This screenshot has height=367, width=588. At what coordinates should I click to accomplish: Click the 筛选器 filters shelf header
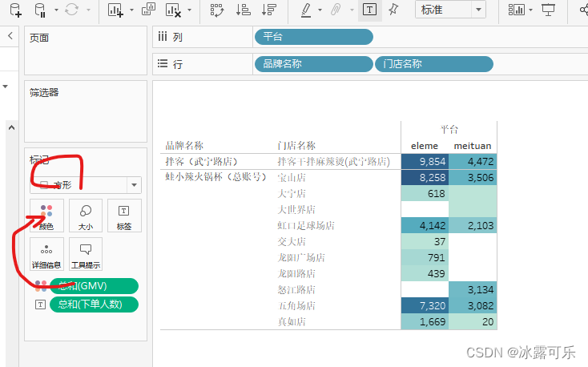click(44, 92)
